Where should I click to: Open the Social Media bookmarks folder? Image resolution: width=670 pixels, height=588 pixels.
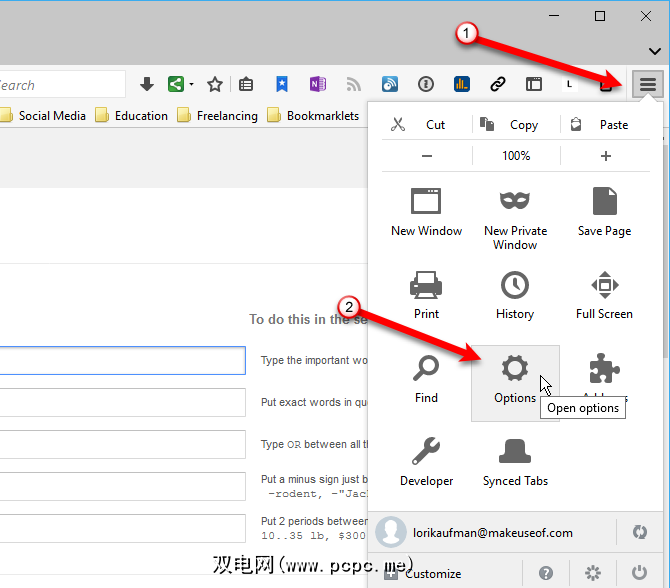(x=43, y=116)
